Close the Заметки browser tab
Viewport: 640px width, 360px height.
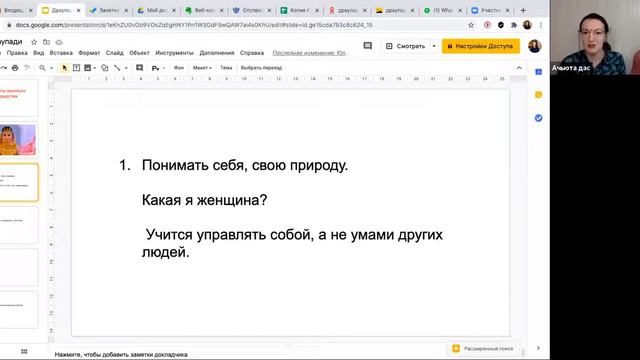pos(126,10)
